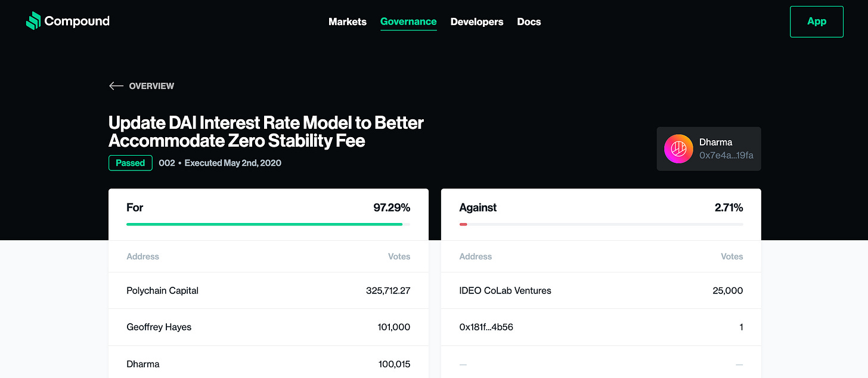Return to Overview link
The height and width of the screenshot is (378, 868).
(x=151, y=86)
